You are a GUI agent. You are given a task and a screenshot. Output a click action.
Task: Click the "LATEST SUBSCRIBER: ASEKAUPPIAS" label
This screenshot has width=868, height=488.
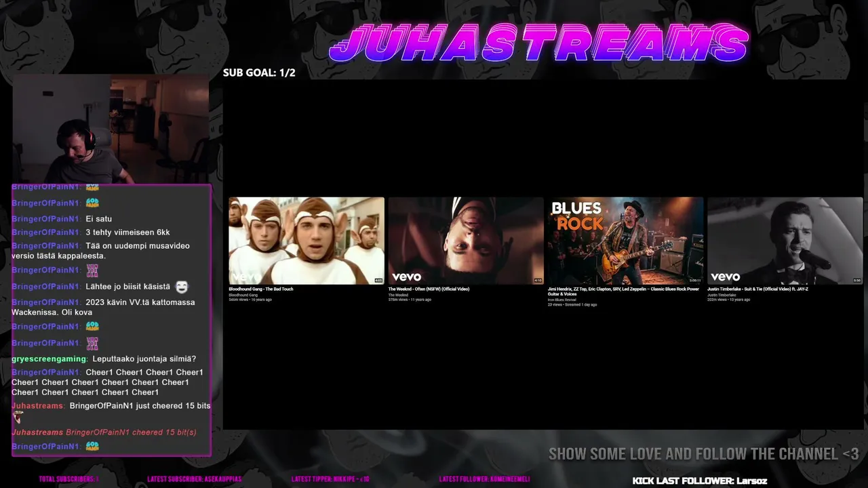click(x=194, y=479)
